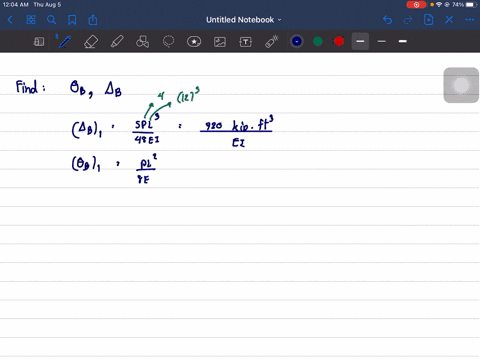Select the Highlighter tool
The image size is (480, 360).
(117, 42)
